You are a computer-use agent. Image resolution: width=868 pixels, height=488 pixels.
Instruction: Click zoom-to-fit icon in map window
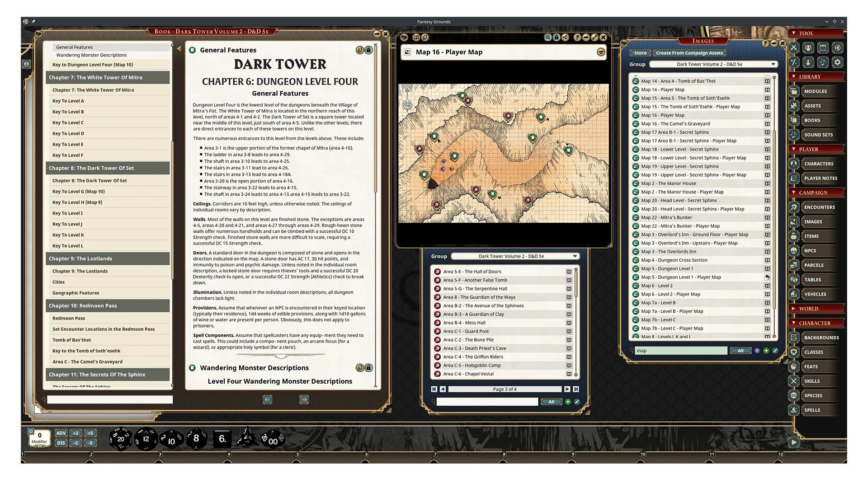click(548, 38)
